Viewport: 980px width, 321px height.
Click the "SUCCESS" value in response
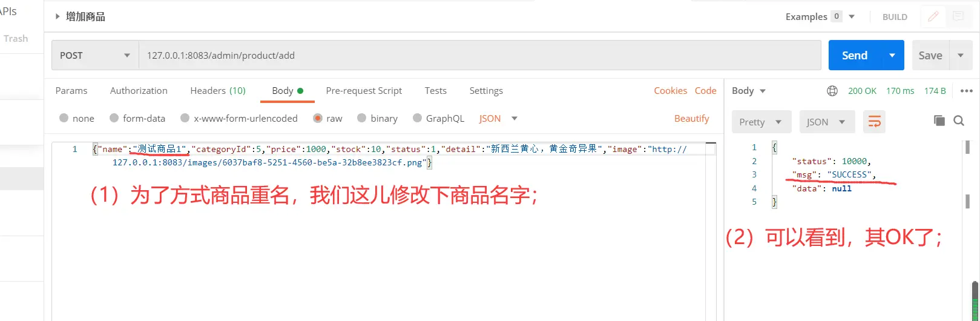[x=849, y=174]
